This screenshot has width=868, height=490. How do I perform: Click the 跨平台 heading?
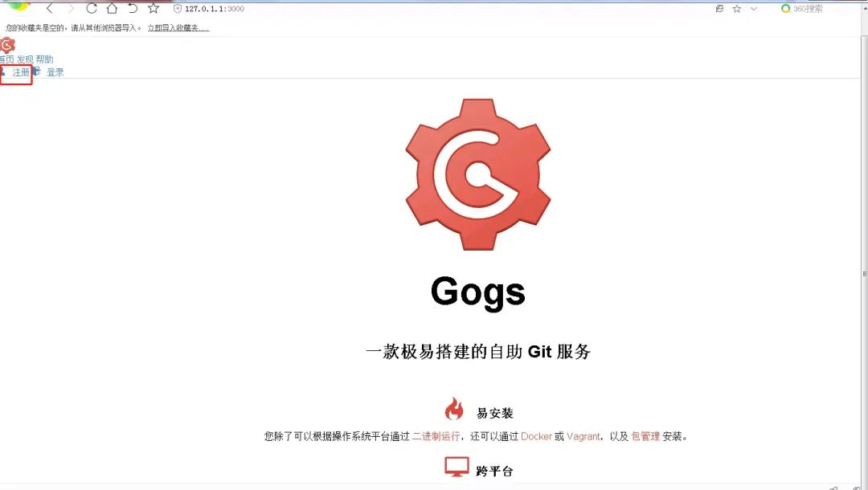(x=494, y=472)
